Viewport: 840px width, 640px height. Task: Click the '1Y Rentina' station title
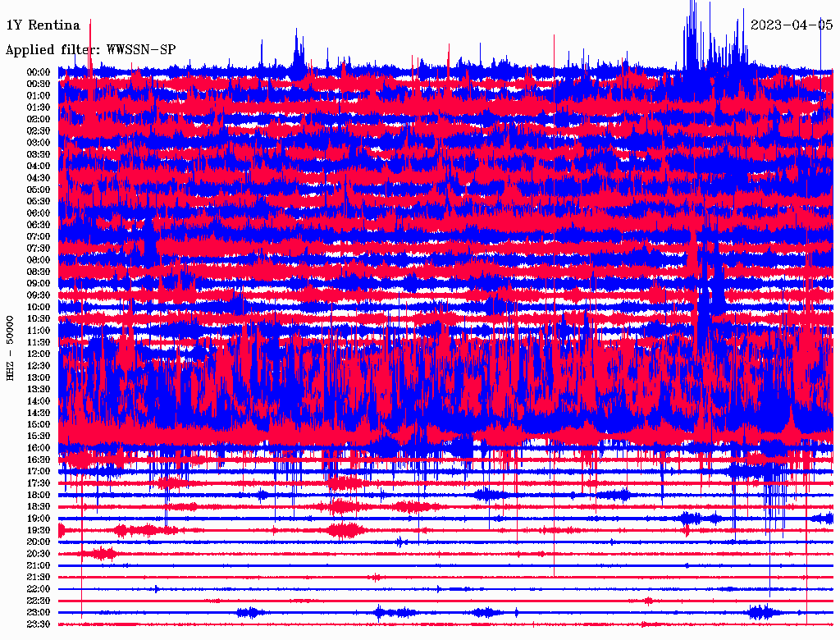point(43,25)
